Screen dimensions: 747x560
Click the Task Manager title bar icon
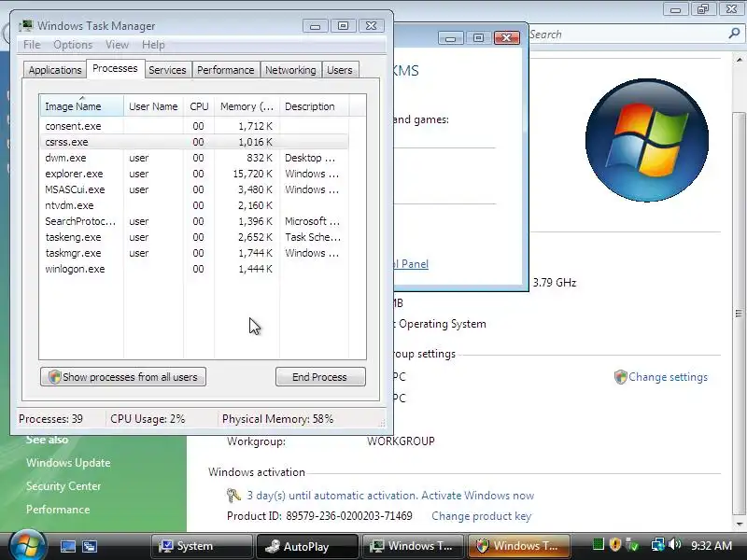click(x=26, y=26)
